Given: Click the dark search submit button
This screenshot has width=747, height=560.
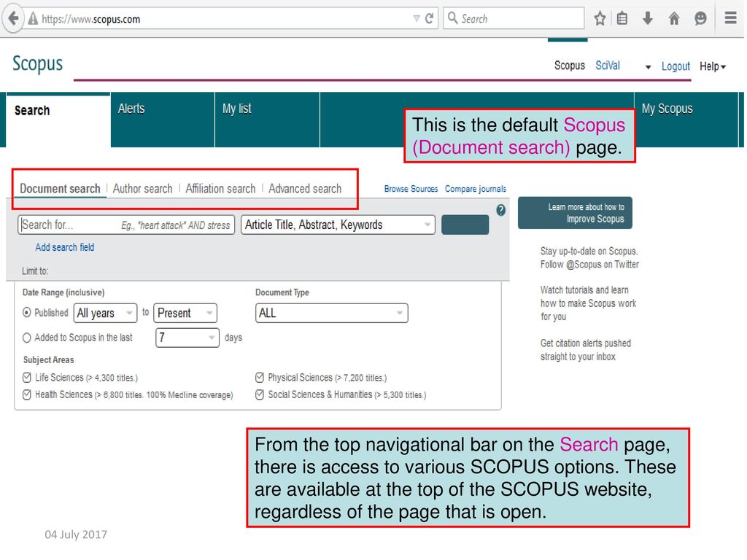Looking at the screenshot, I should pos(465,225).
